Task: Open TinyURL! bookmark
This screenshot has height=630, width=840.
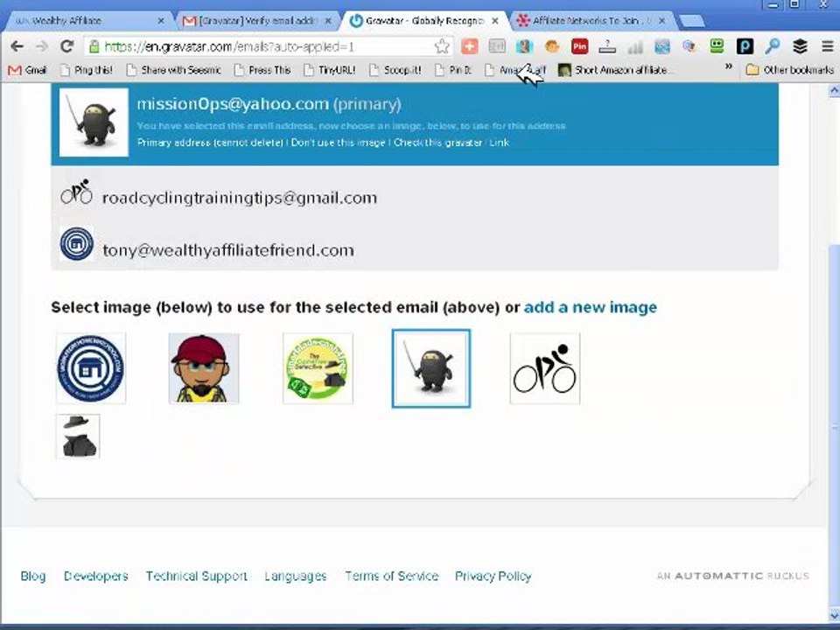Action: tap(330, 70)
